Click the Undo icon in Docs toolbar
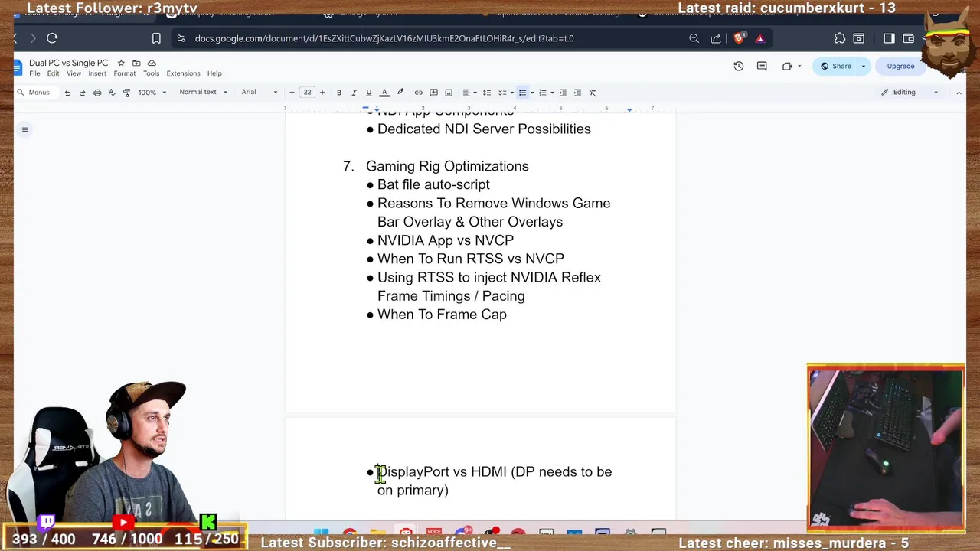 67,93
